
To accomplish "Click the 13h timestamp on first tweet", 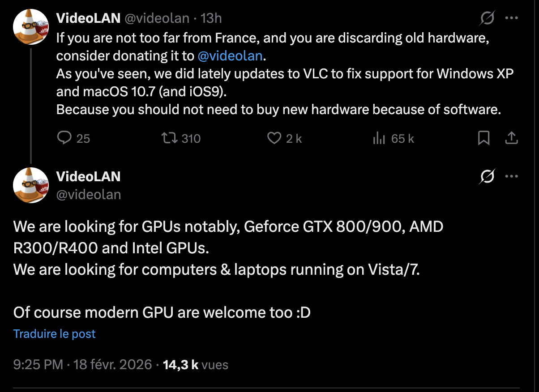I will (x=211, y=18).
